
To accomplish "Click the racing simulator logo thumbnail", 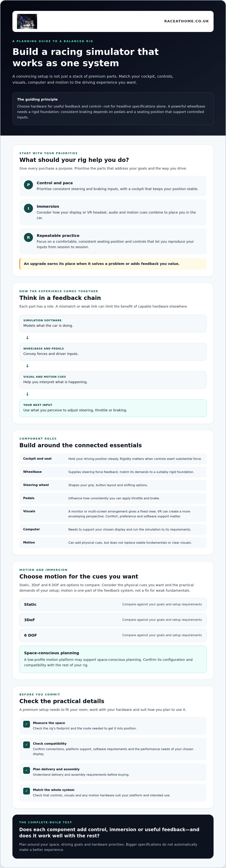I will [x=27, y=21].
